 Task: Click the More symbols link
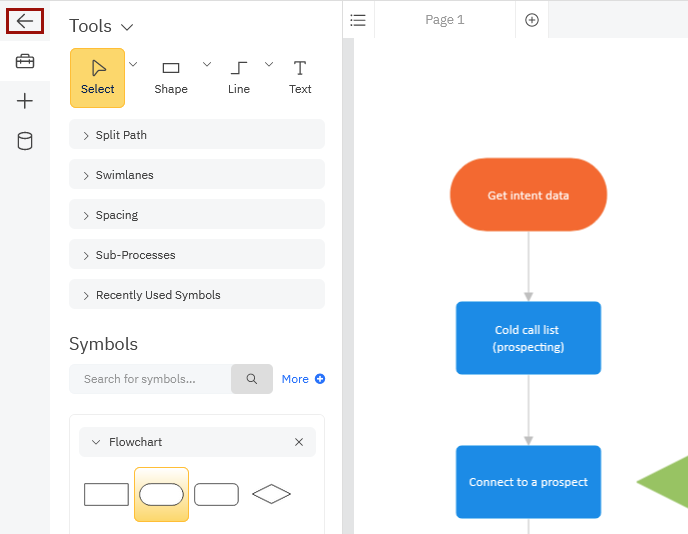point(303,379)
